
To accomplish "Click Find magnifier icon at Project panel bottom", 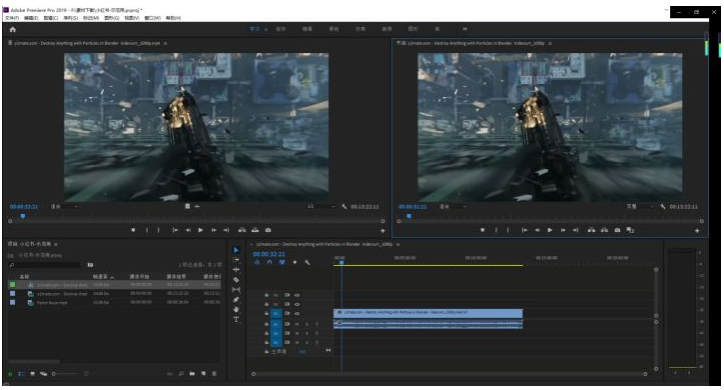I will pyautogui.click(x=181, y=373).
